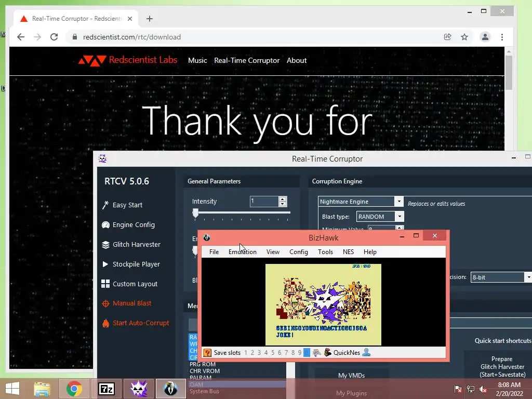Screen dimensions: 532x399
Task: Click the blue user icon beside QuickNes
Action: (x=366, y=353)
